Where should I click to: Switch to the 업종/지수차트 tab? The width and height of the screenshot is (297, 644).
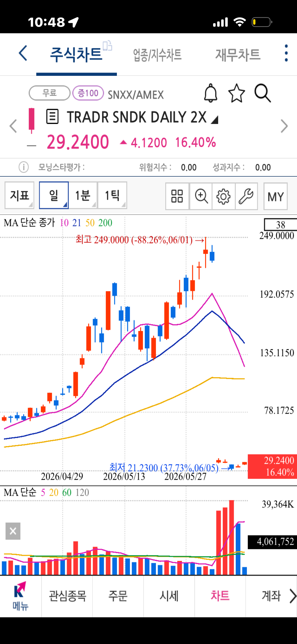[x=157, y=55]
